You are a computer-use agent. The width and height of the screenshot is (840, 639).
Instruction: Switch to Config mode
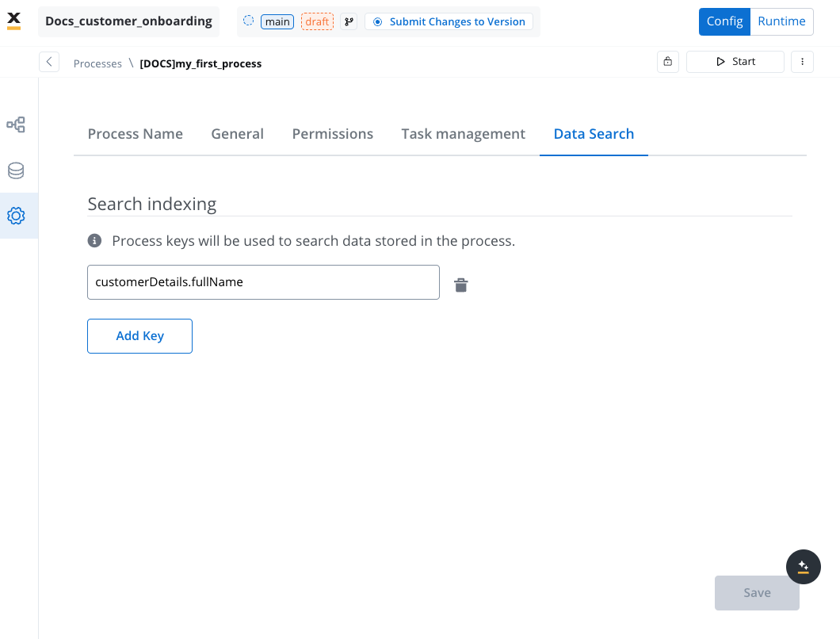[724, 21]
